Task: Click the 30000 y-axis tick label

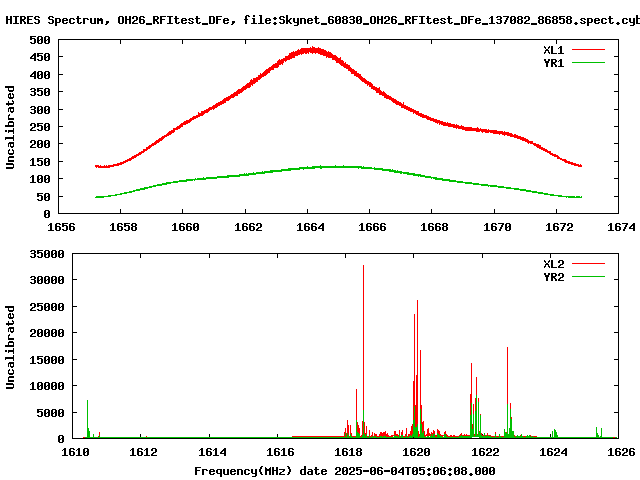Action: [x=47, y=280]
